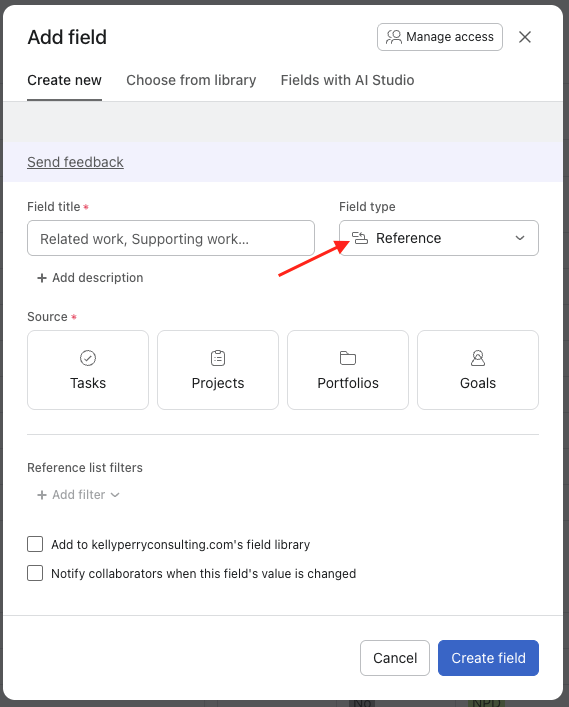Open the Fields with AI Studio tab
569x707 pixels.
(x=348, y=80)
